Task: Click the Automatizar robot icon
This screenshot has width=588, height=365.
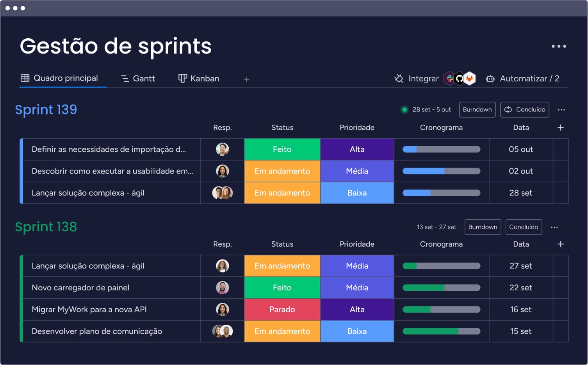Action: [490, 79]
